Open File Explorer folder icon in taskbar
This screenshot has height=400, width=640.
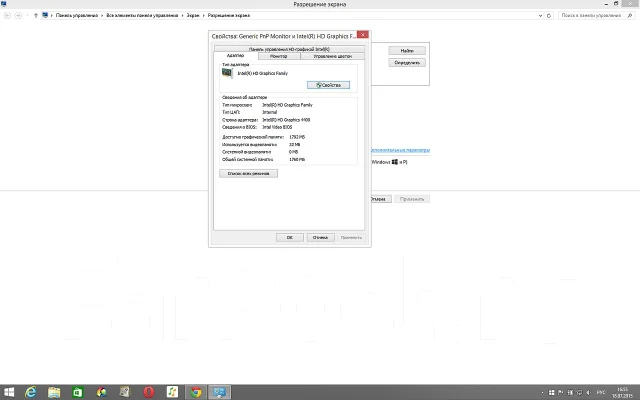pyautogui.click(x=54, y=393)
